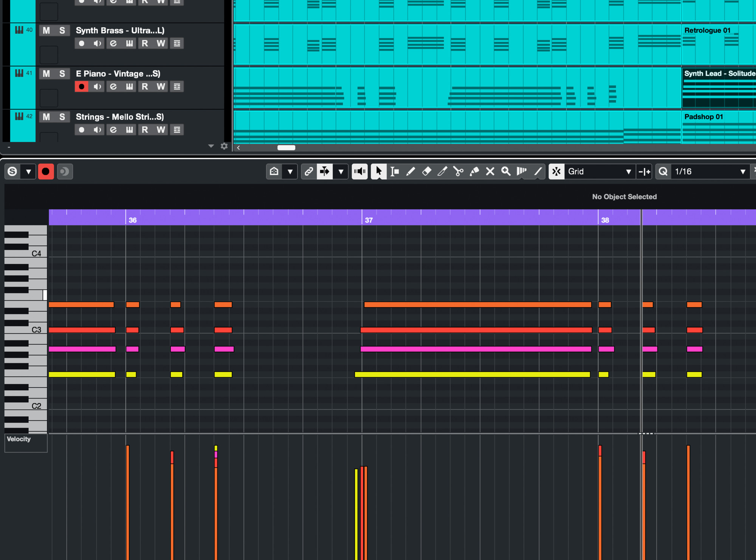Screen dimensions: 756x560
Task: Toggle Record in Editor red button
Action: click(x=46, y=172)
